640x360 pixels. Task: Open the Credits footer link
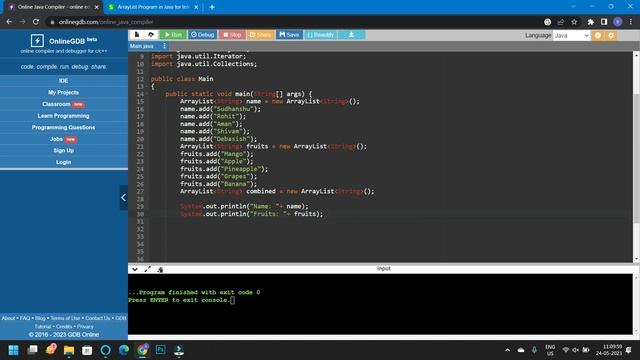coord(64,327)
